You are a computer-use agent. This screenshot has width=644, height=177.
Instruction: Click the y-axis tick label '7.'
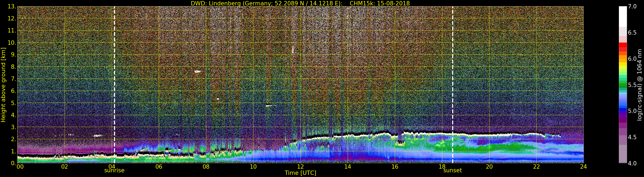coord(14,79)
